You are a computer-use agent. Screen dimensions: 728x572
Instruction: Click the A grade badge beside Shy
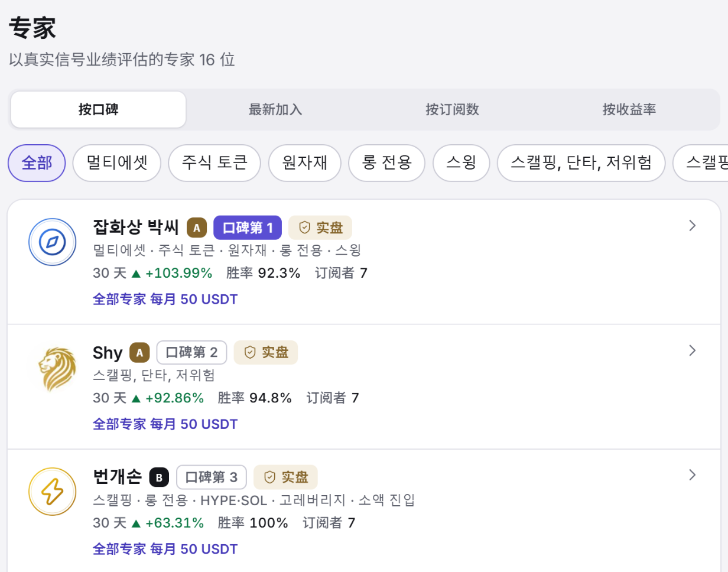point(139,353)
